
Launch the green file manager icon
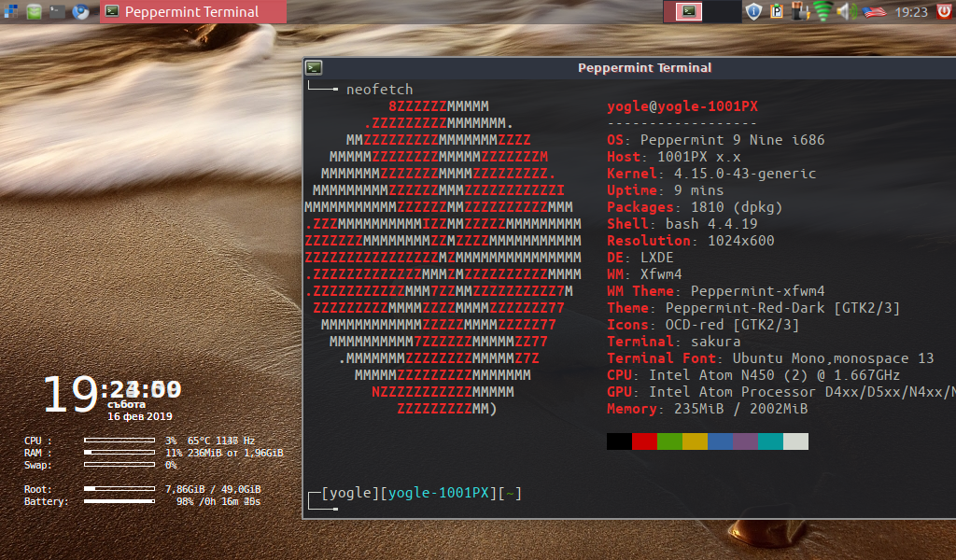click(35, 11)
